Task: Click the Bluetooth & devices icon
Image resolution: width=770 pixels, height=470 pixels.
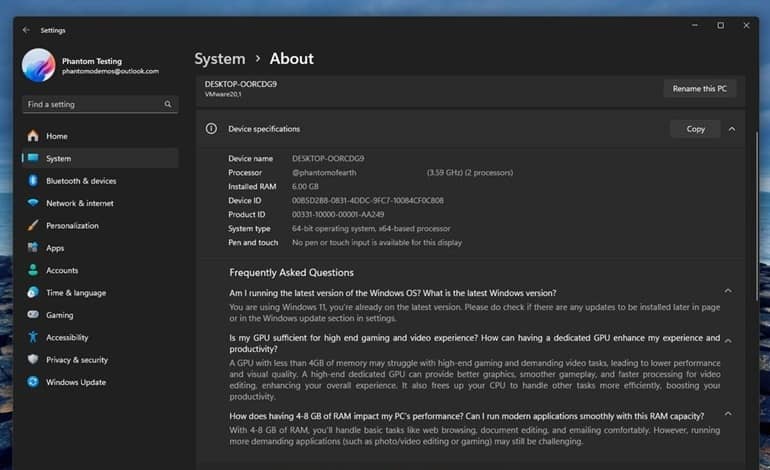Action: click(x=33, y=181)
